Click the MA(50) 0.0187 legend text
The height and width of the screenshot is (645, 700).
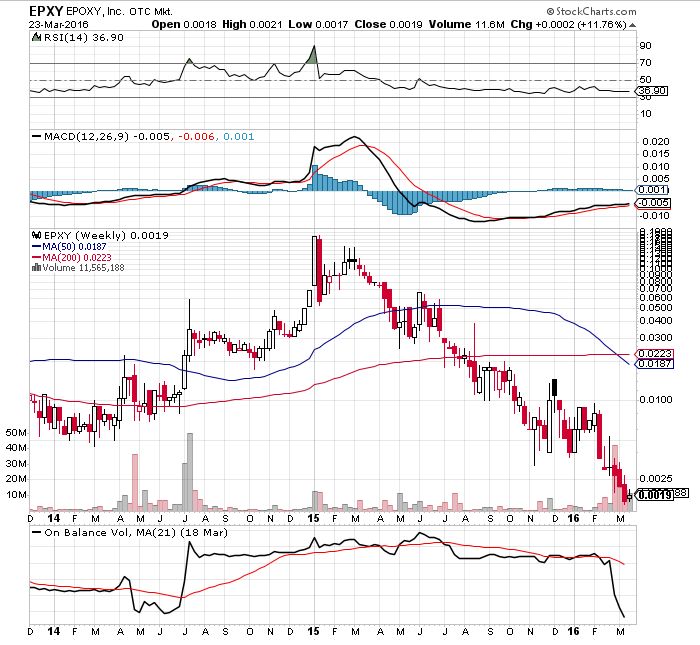pyautogui.click(x=74, y=246)
